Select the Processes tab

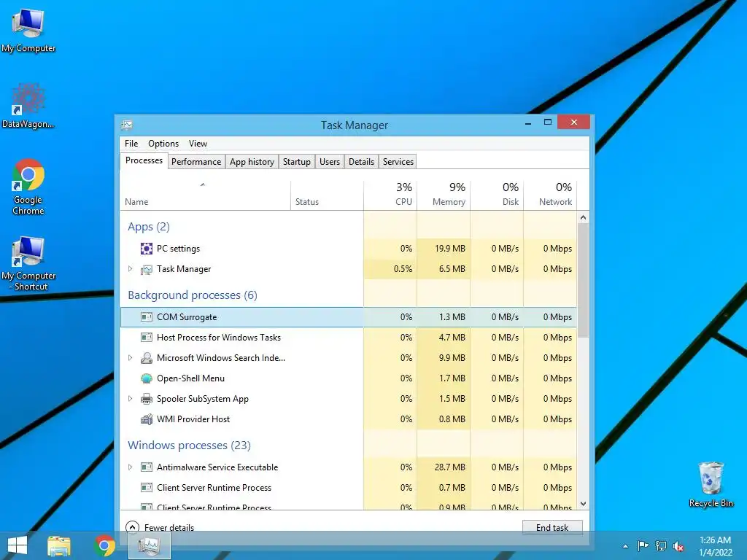(x=144, y=160)
